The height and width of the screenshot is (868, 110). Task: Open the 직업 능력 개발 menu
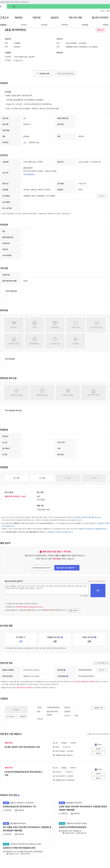pos(75,18)
